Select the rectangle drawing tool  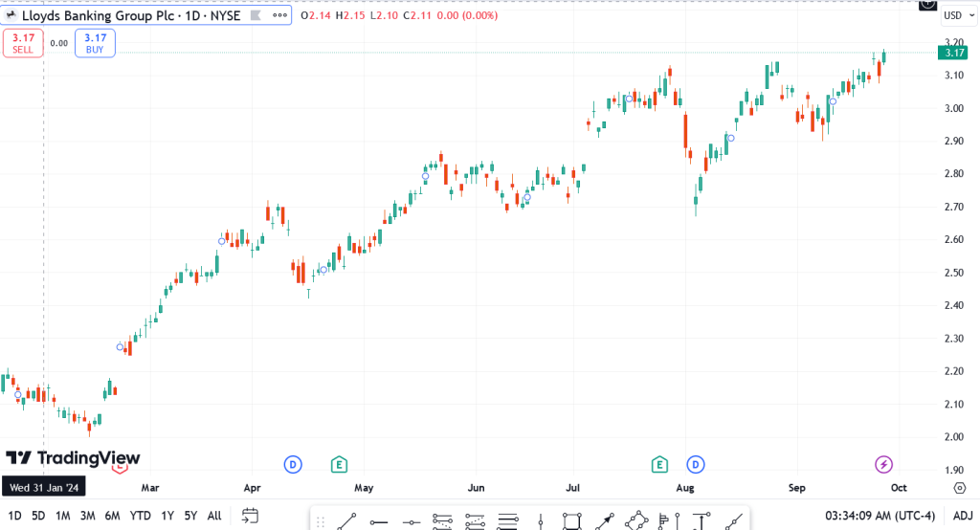tap(572, 520)
